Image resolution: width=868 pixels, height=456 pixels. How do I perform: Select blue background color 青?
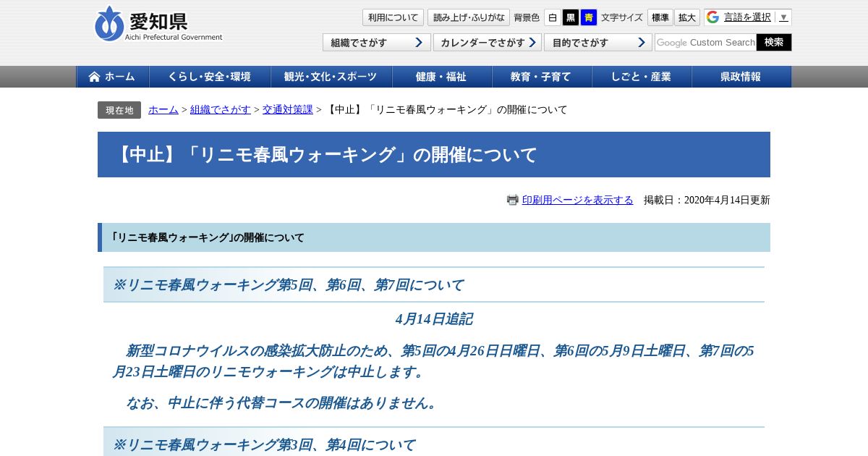pos(589,17)
